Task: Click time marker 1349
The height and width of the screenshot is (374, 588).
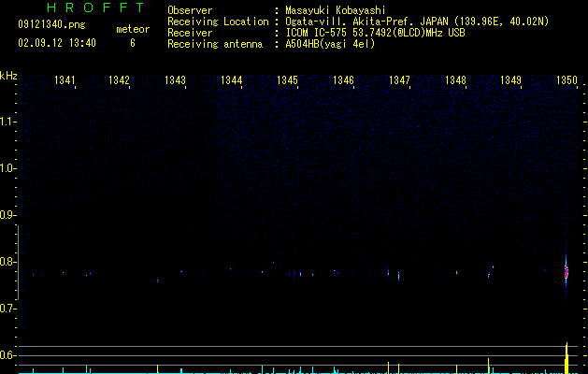Action: [x=510, y=80]
